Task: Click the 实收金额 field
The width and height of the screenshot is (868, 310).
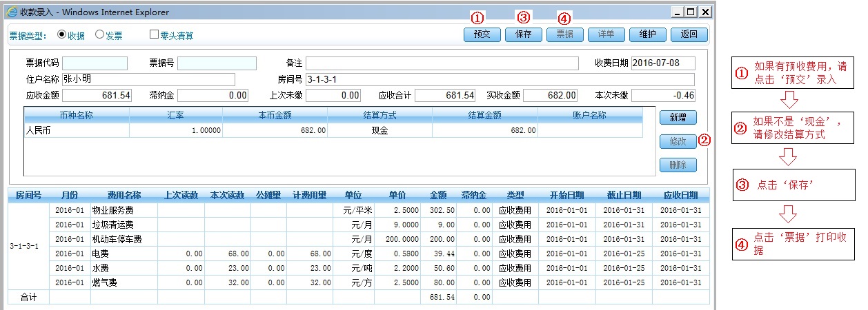Action: [551, 95]
